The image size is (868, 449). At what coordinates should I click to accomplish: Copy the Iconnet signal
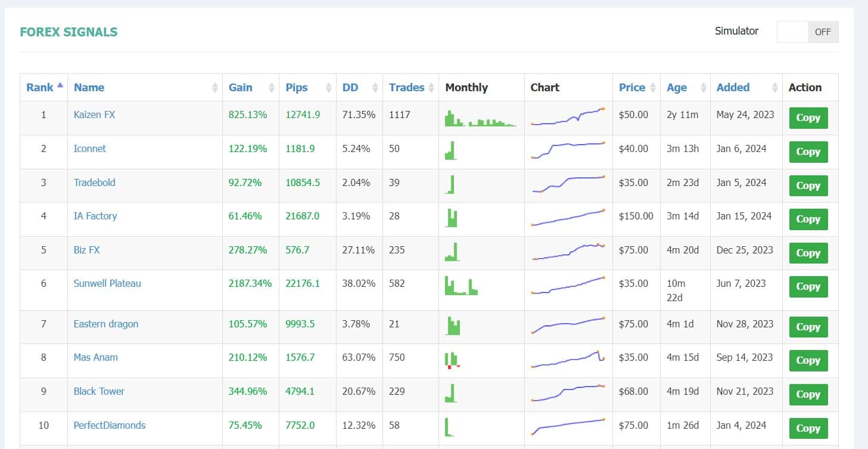coord(808,152)
